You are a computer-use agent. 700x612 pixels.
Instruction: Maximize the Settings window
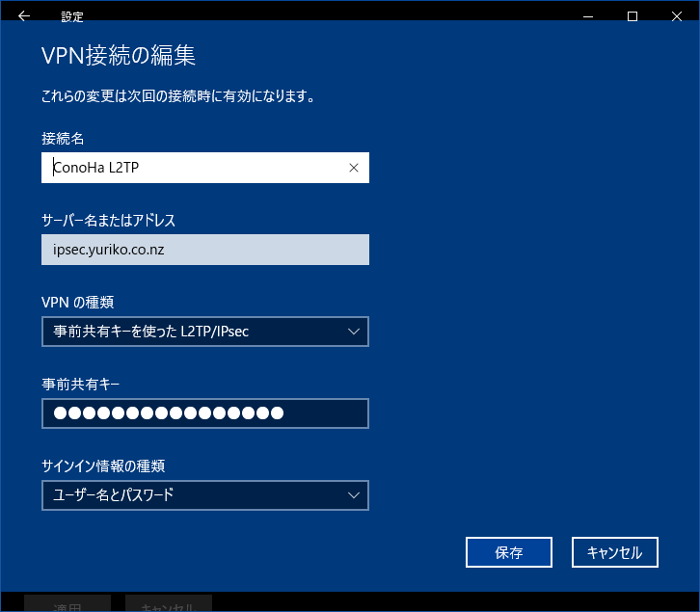tap(633, 16)
